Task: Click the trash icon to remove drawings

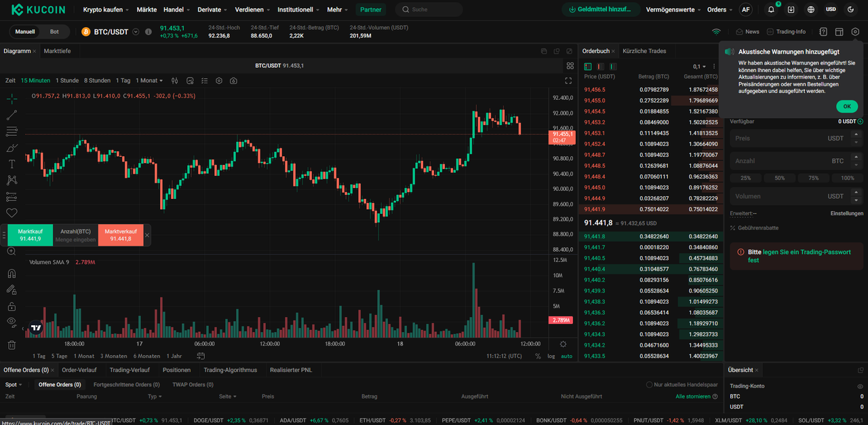Action: (12, 345)
